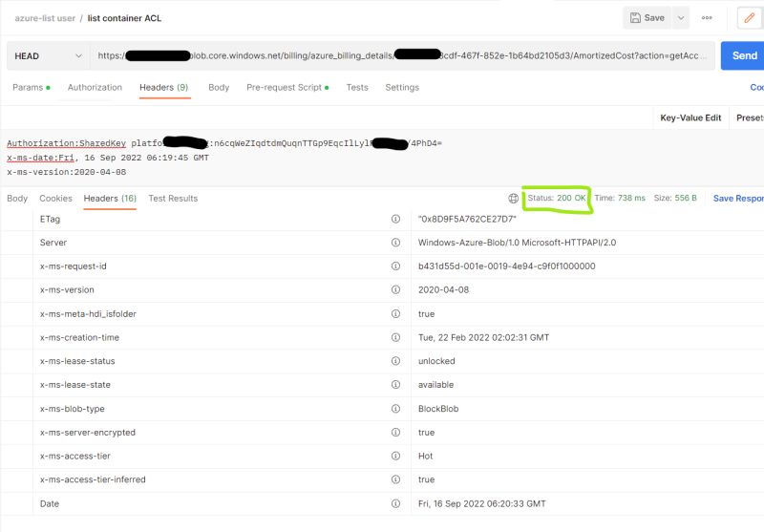The height and width of the screenshot is (532, 764).
Task: Click the info icon for x-ms-access-tier-inferred
Action: pyautogui.click(x=395, y=479)
